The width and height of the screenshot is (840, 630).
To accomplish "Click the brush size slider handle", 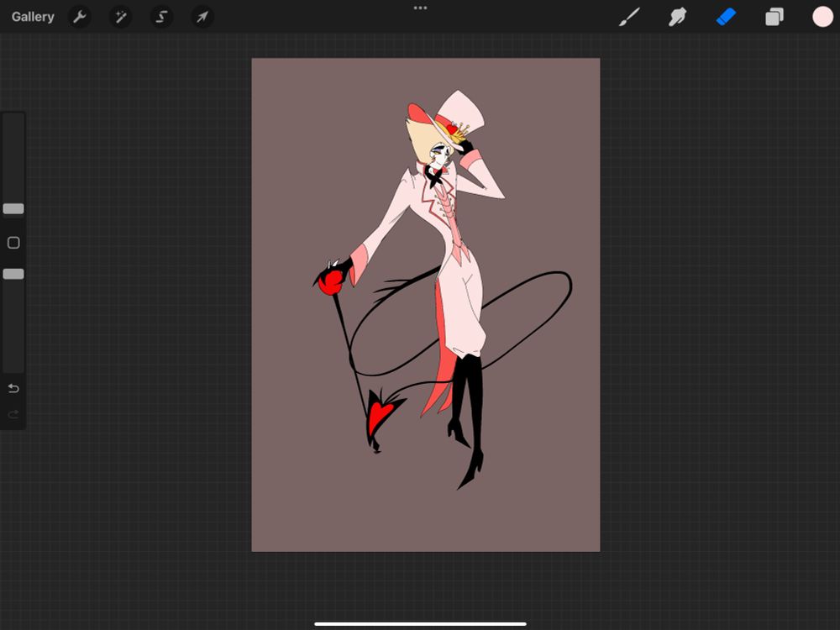I will [x=13, y=208].
